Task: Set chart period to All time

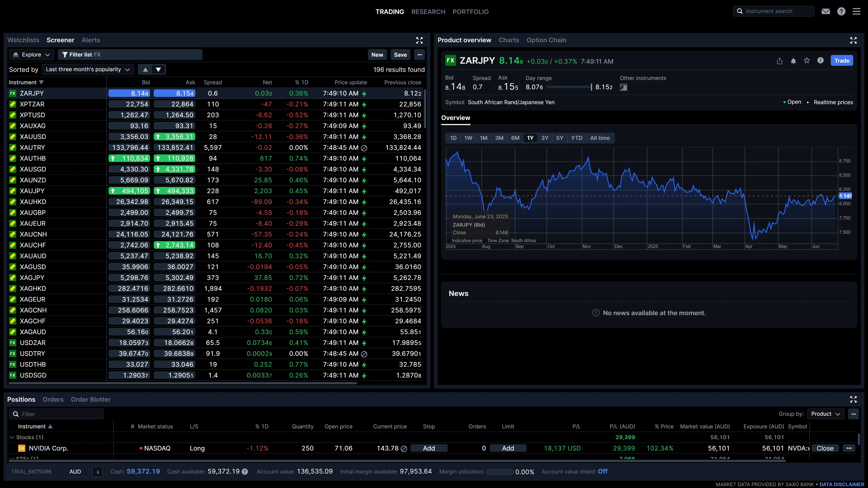Action: 600,138
